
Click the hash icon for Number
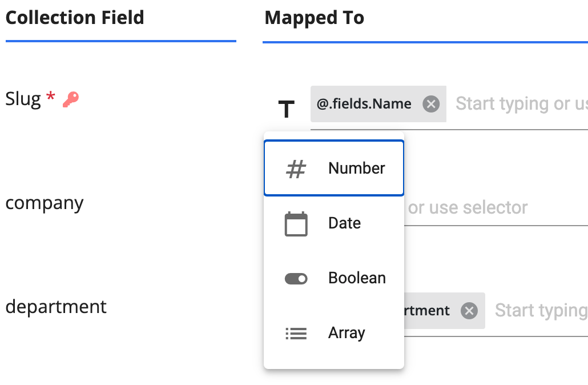pos(296,169)
